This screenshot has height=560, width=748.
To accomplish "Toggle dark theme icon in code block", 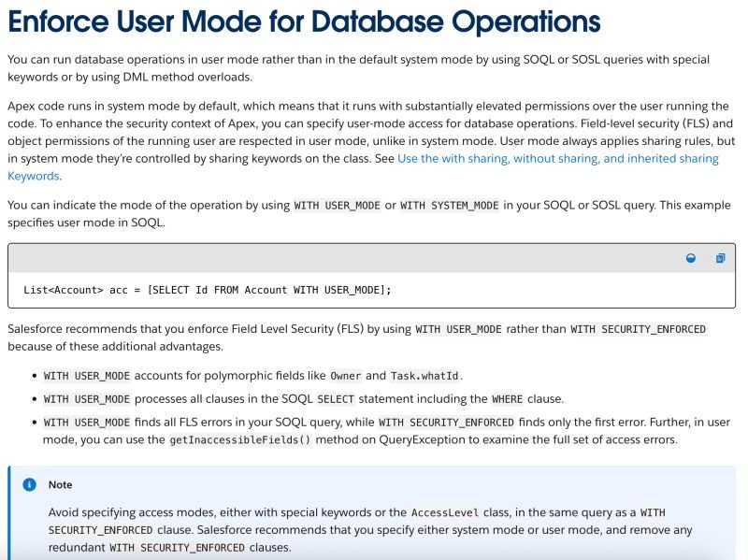I will point(690,258).
